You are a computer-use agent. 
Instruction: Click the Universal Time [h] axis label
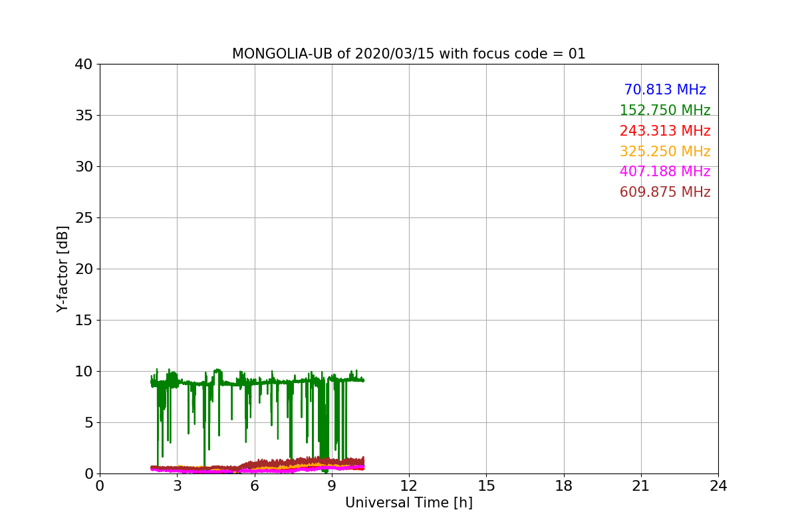click(x=409, y=503)
